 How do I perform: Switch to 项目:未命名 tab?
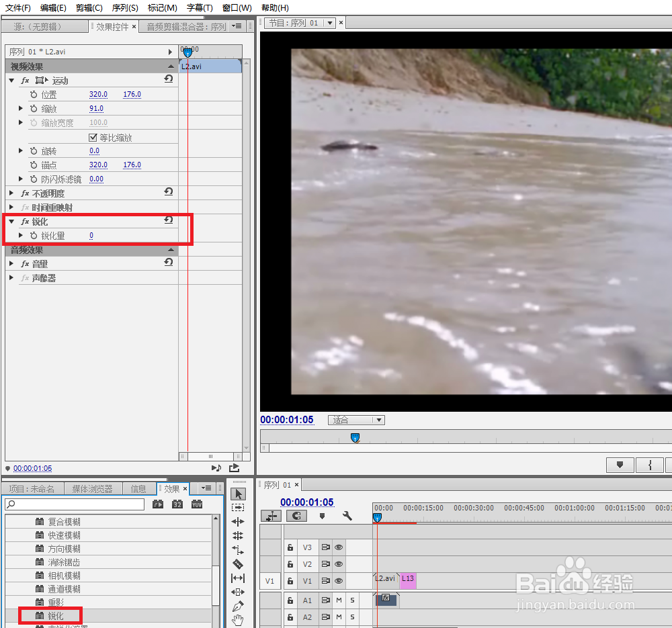[32, 489]
